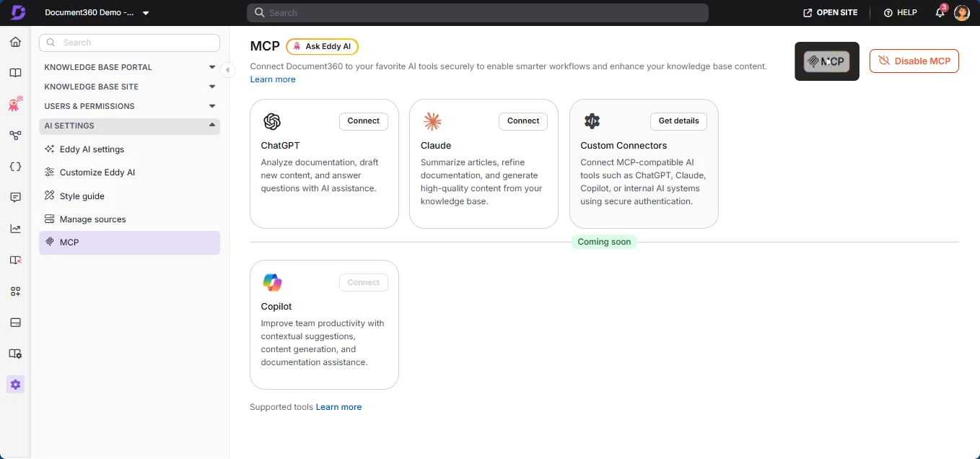The height and width of the screenshot is (459, 980).
Task: Click the Ask Eddy AI button
Action: pos(322,46)
